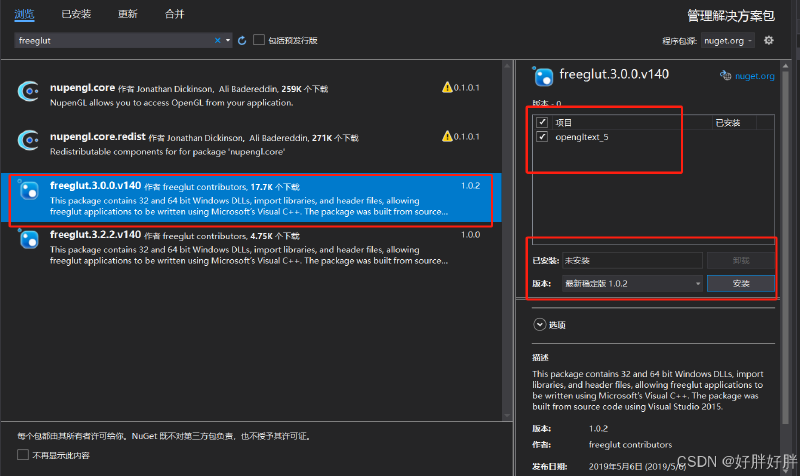Image resolution: width=800 pixels, height=476 pixels.
Task: Click the globe icon beside nuget.org link
Action: click(x=726, y=76)
